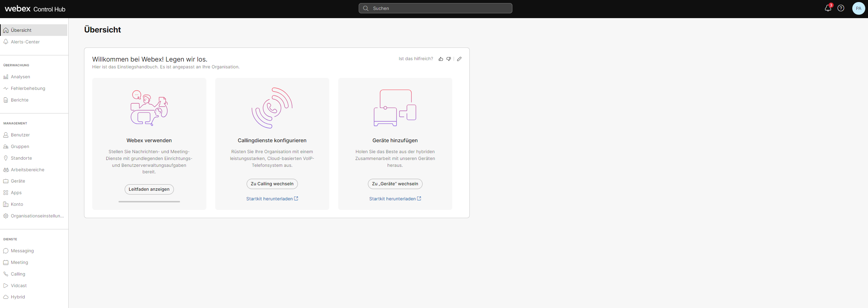
Task: Select Arbeitsbereiche label in sidebar
Action: tap(28, 170)
